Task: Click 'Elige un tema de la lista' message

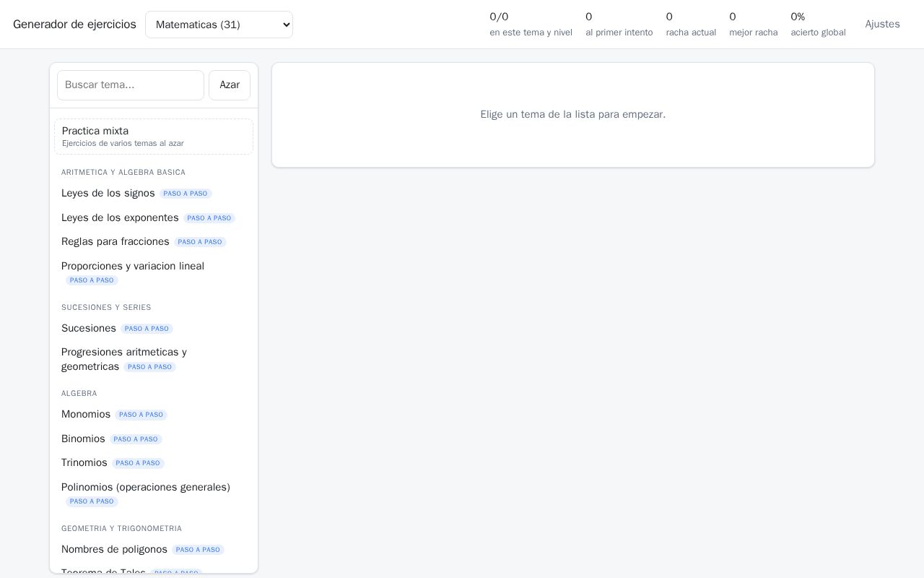Action: pyautogui.click(x=573, y=115)
